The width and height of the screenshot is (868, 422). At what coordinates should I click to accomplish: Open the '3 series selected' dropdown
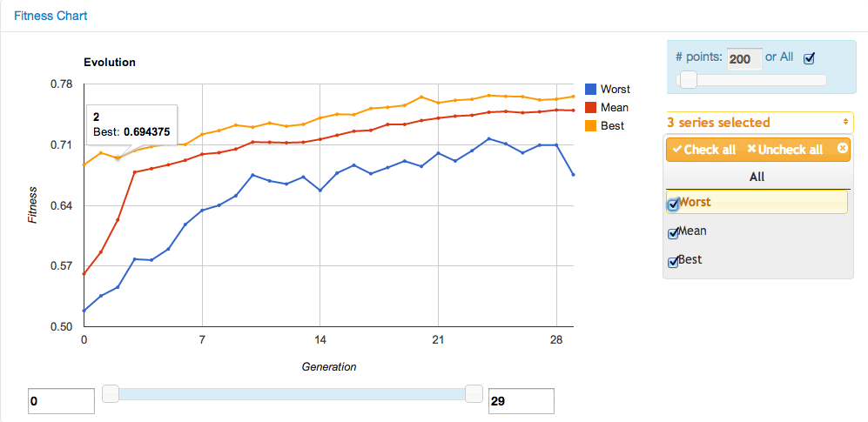(x=757, y=123)
